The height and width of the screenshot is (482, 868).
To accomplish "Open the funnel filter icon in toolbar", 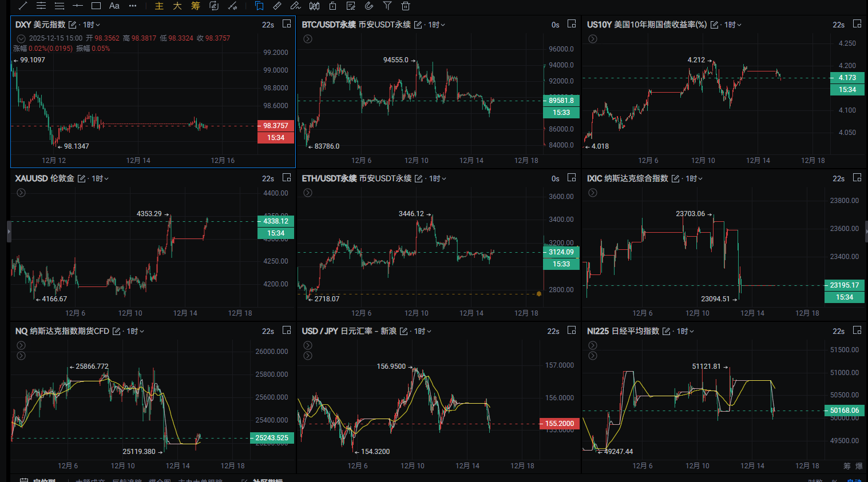I will (387, 6).
